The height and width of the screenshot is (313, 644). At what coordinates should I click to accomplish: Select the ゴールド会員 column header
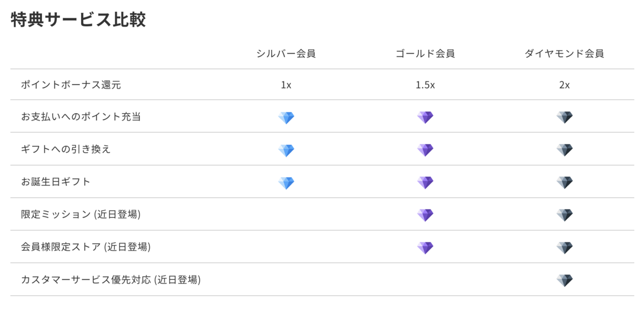pyautogui.click(x=425, y=54)
